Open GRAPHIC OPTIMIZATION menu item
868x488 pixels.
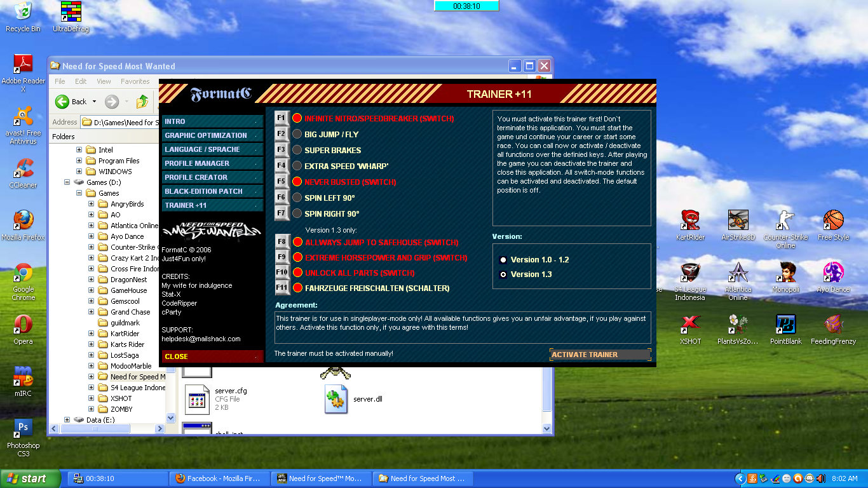213,135
